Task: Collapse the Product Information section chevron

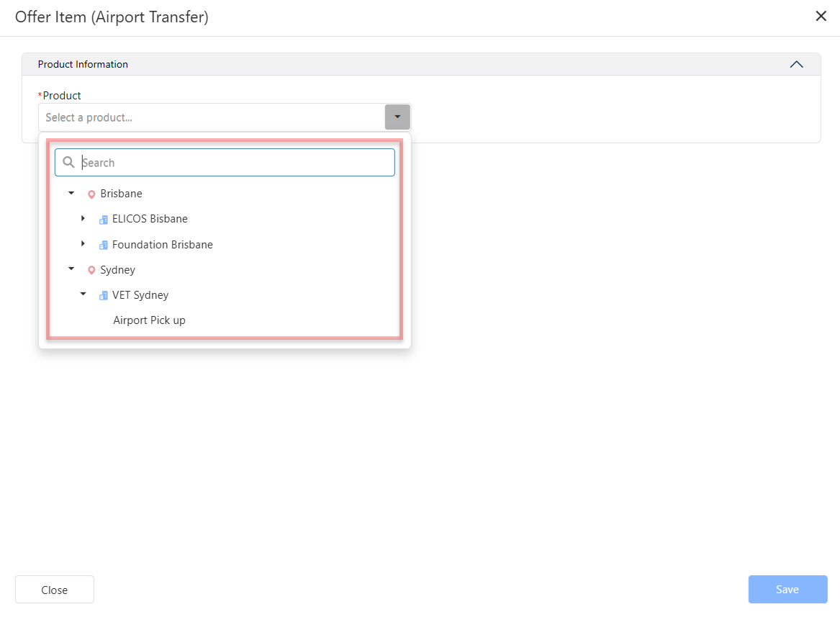Action: pyautogui.click(x=796, y=64)
